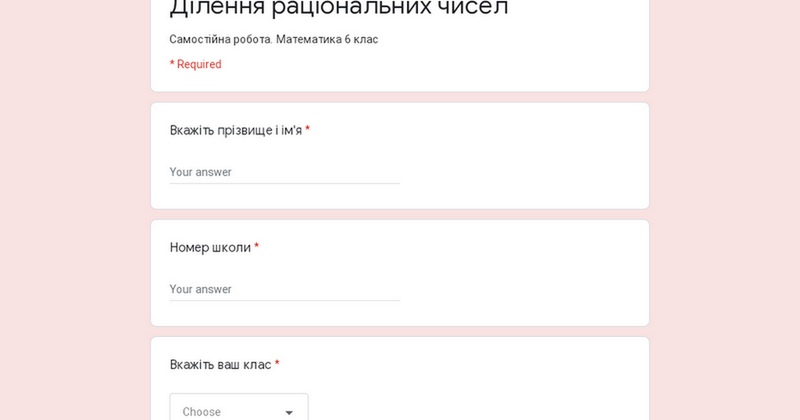Click the red asterisk beside 'Номер школи'
Screen dimensions: 800x420
(257, 247)
